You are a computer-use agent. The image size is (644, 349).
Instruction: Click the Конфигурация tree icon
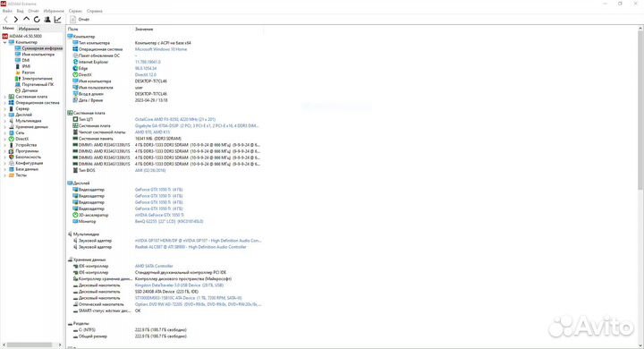click(x=12, y=163)
